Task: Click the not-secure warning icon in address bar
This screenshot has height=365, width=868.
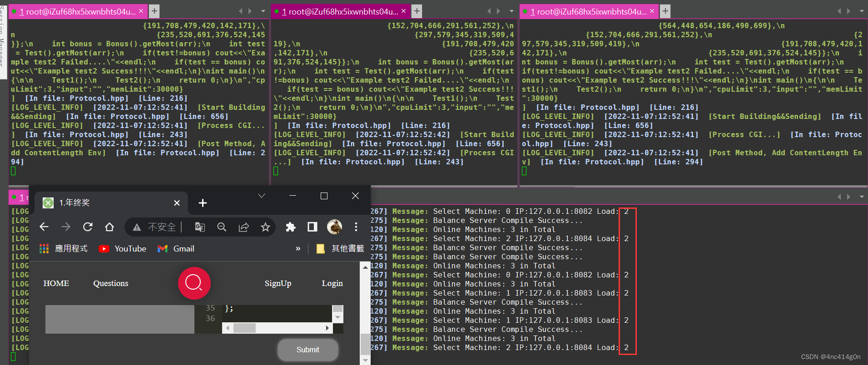Action: (137, 227)
